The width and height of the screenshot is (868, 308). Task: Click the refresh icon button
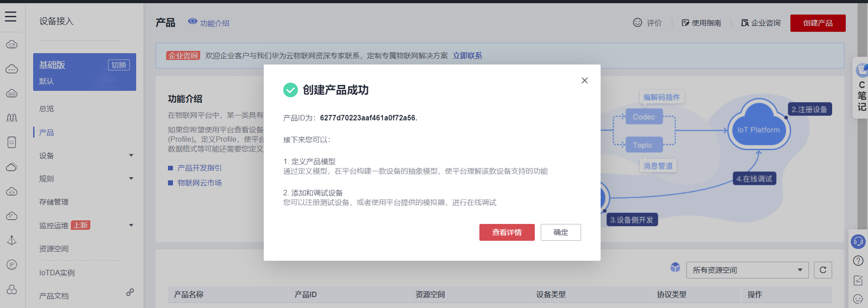coord(823,270)
